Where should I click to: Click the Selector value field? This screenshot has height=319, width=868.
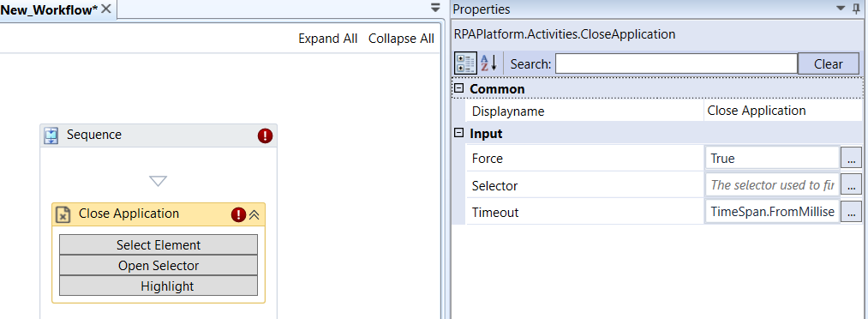(x=772, y=185)
